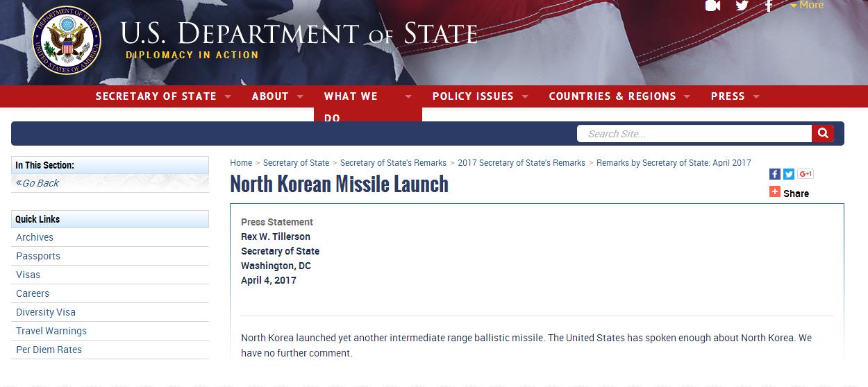Click the Search Site input field
The height and width of the screenshot is (387, 868).
694,134
